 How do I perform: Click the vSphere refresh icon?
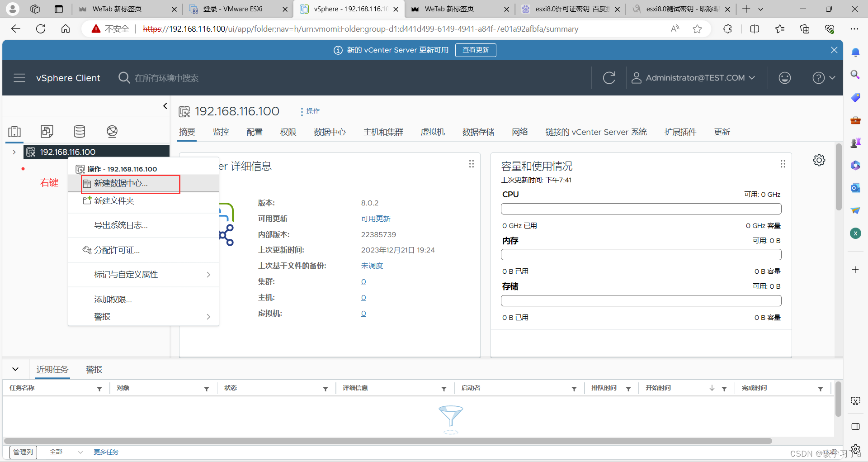click(x=609, y=78)
